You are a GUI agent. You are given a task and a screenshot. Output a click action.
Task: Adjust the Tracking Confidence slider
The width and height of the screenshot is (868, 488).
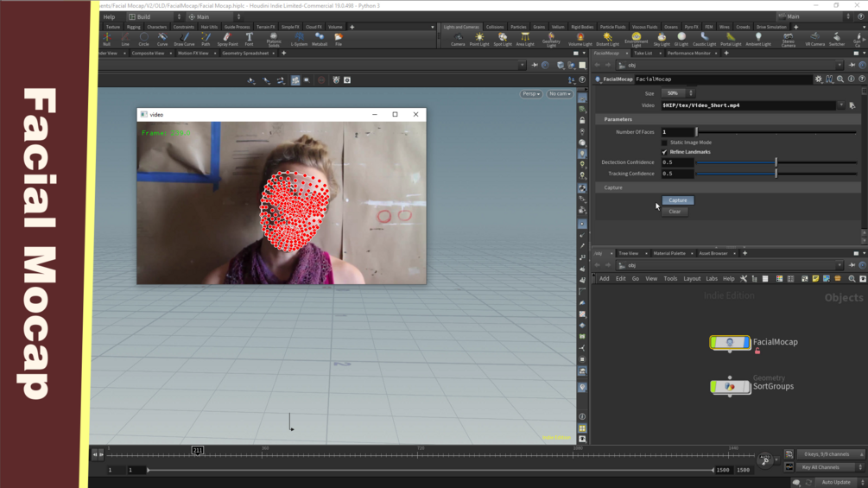coord(776,174)
